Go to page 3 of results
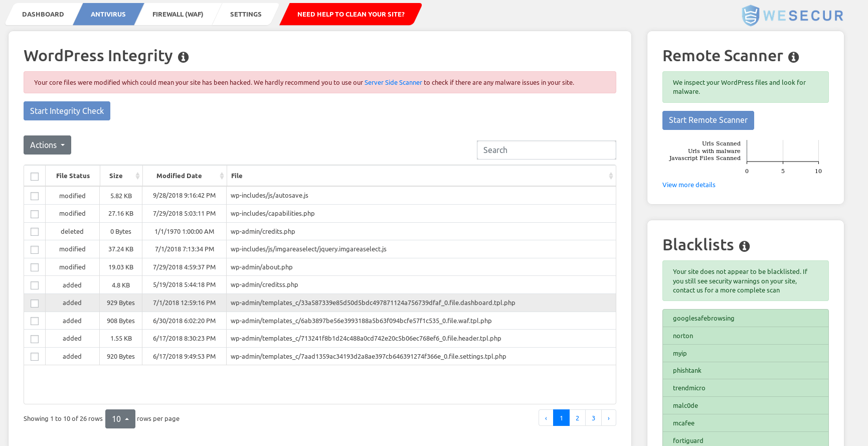This screenshot has height=446, width=868. pyautogui.click(x=593, y=418)
